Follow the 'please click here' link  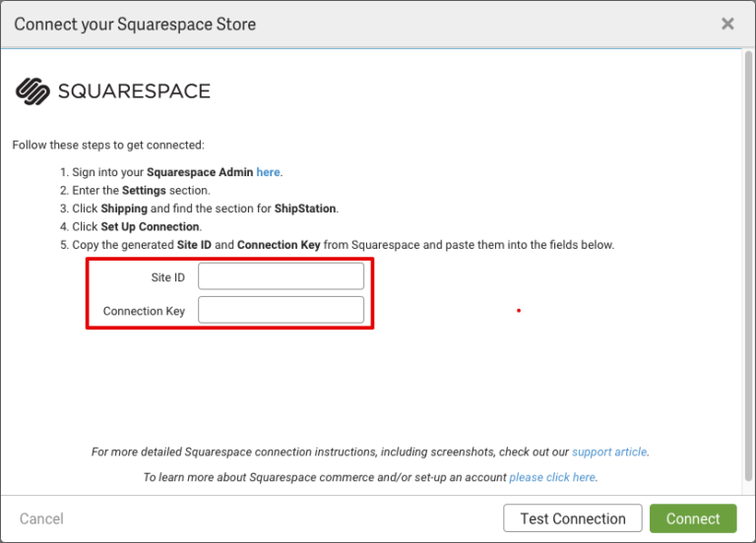point(552,477)
